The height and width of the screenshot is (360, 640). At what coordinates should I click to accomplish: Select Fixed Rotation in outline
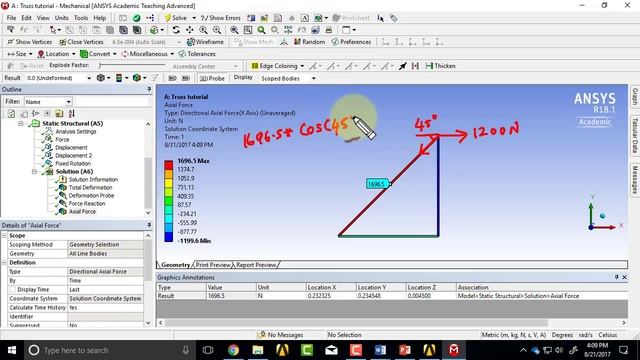(x=73, y=163)
